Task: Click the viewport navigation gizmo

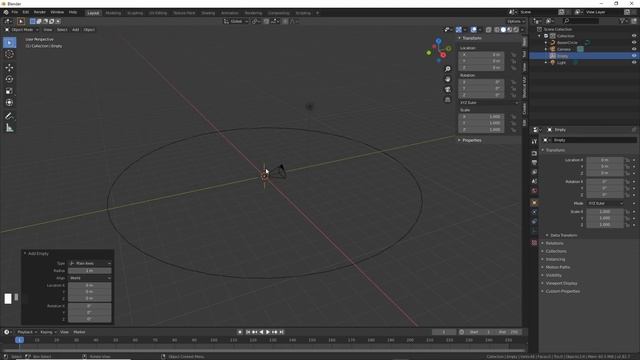Action: pos(439,50)
